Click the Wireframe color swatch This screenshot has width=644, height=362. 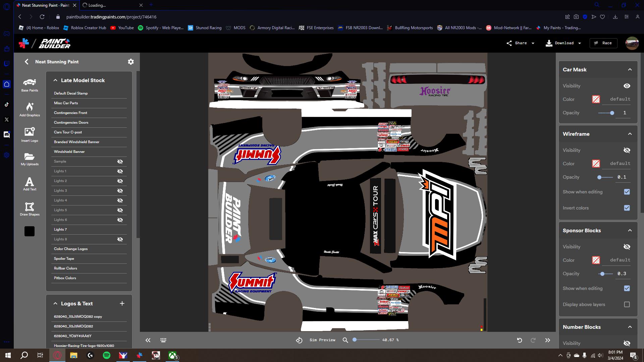pyautogui.click(x=596, y=164)
